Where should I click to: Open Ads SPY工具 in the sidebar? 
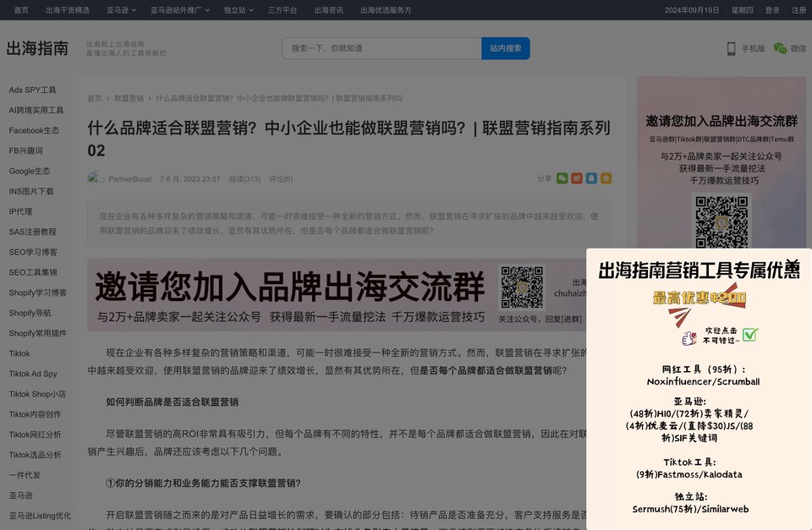[32, 90]
